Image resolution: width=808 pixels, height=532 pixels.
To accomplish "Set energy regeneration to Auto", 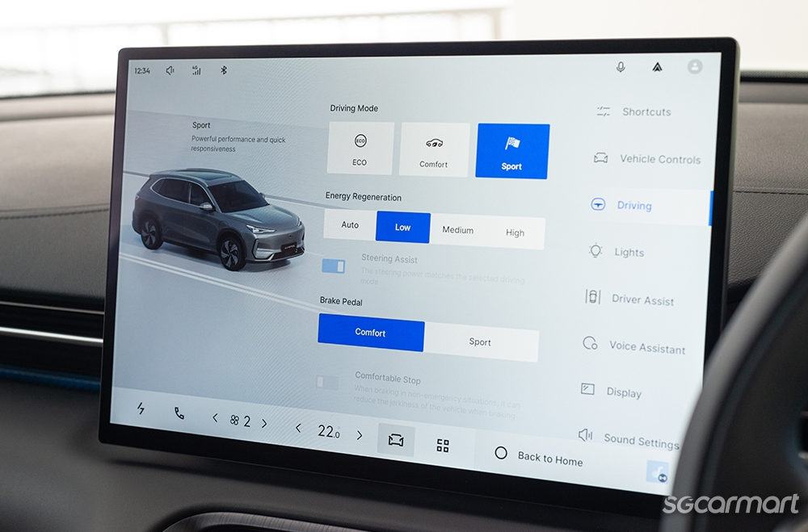I will point(350,224).
